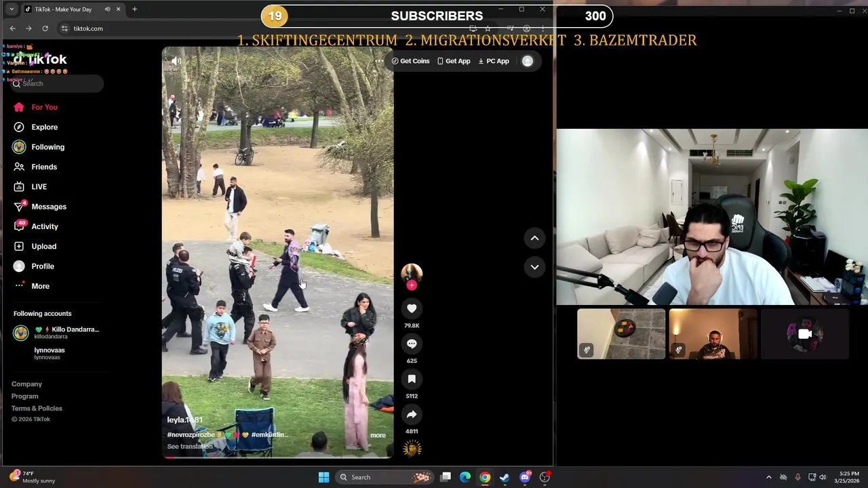Click the Get App button
868x488 pixels.
point(454,61)
